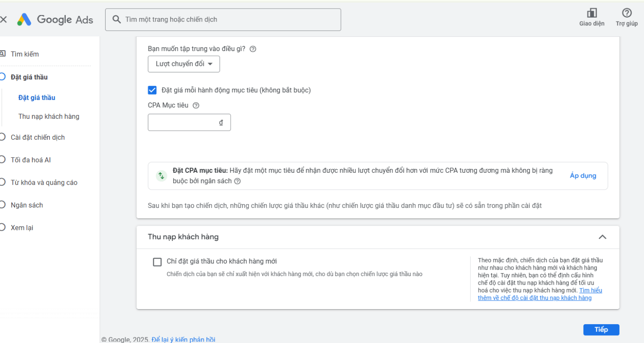This screenshot has width=644, height=343.
Task: Click help icon next to focus question
Action: (x=253, y=49)
